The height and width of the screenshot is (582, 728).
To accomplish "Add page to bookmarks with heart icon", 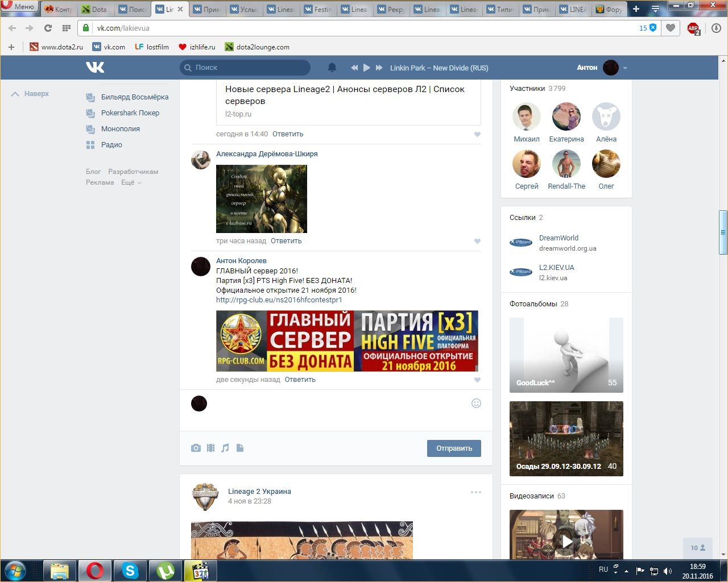I will (671, 28).
